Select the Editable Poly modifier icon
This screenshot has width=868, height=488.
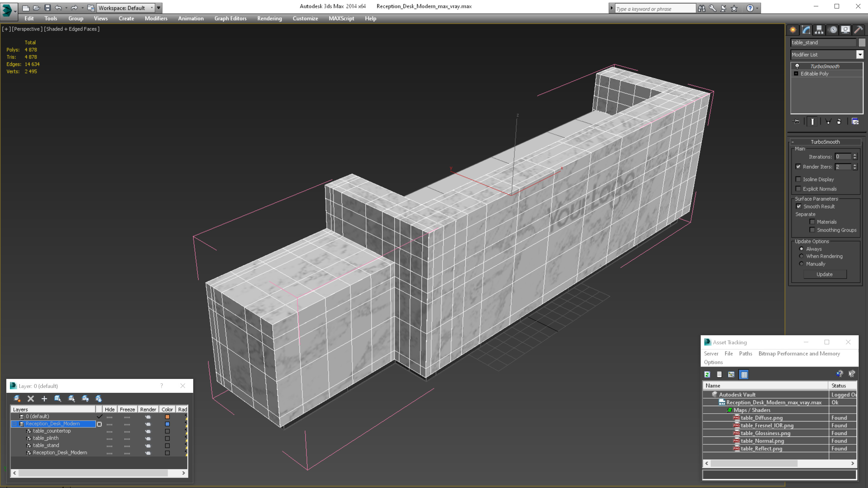point(797,73)
